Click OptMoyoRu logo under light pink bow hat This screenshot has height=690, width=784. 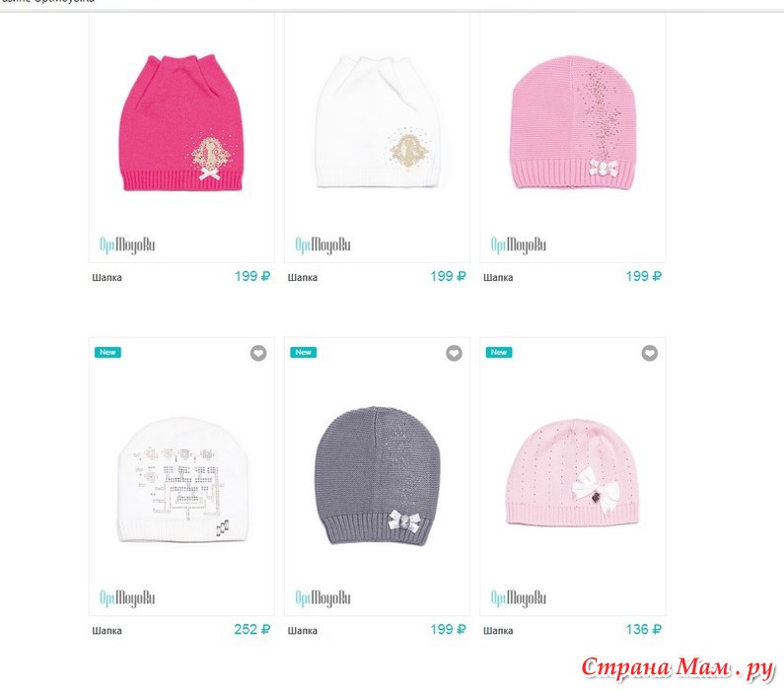point(518,598)
